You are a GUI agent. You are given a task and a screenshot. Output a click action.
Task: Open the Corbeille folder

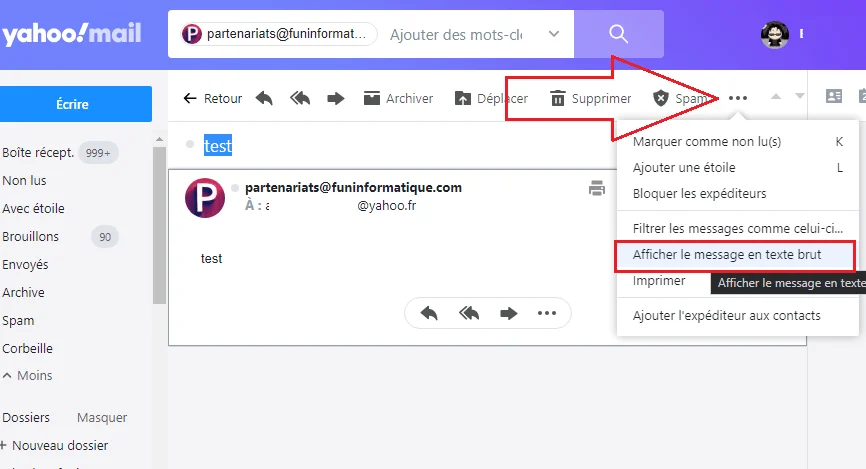[x=28, y=348]
